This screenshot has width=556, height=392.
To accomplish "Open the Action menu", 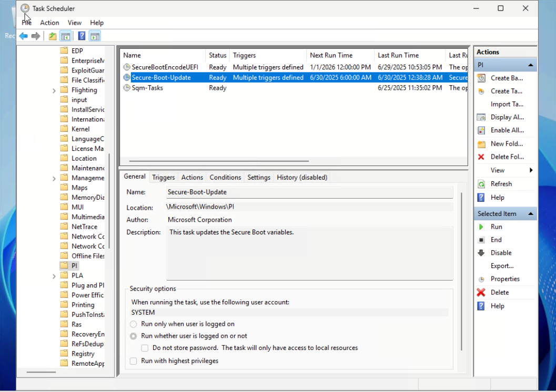I will pos(49,23).
